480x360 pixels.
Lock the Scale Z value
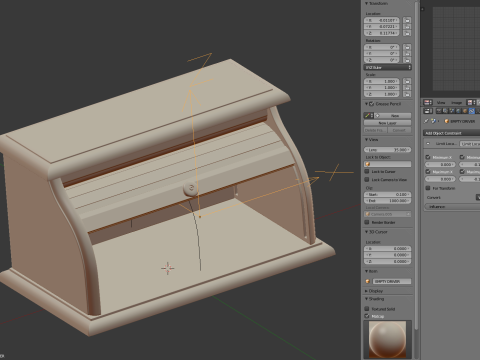(x=407, y=94)
